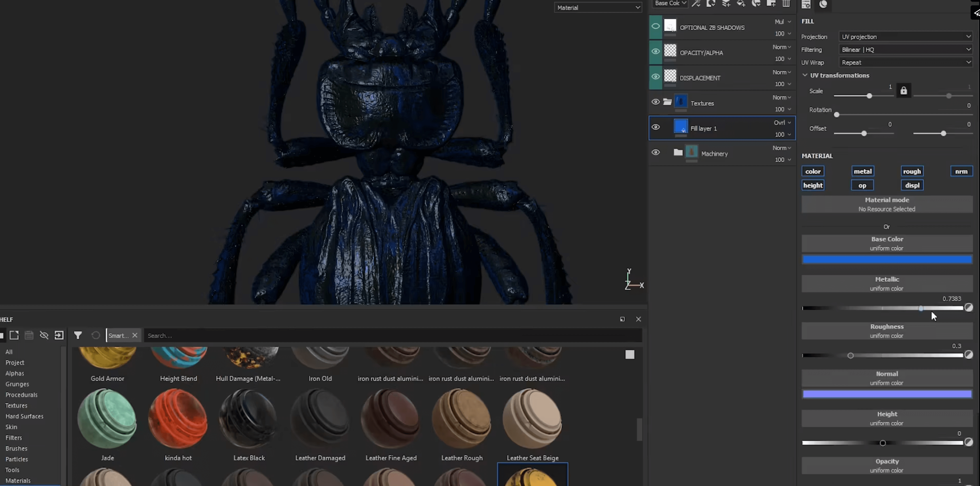Hide the Textures folder
This screenshot has height=486, width=980.
[x=655, y=102]
